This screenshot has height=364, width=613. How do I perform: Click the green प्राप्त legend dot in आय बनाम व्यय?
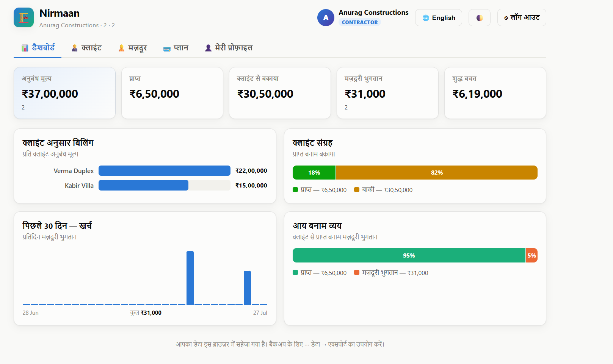(295, 272)
